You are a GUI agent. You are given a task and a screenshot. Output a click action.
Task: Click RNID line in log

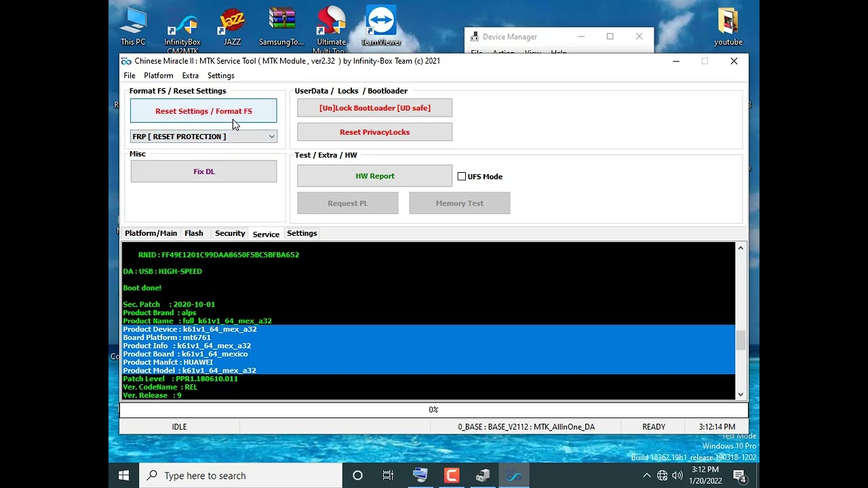(x=218, y=255)
